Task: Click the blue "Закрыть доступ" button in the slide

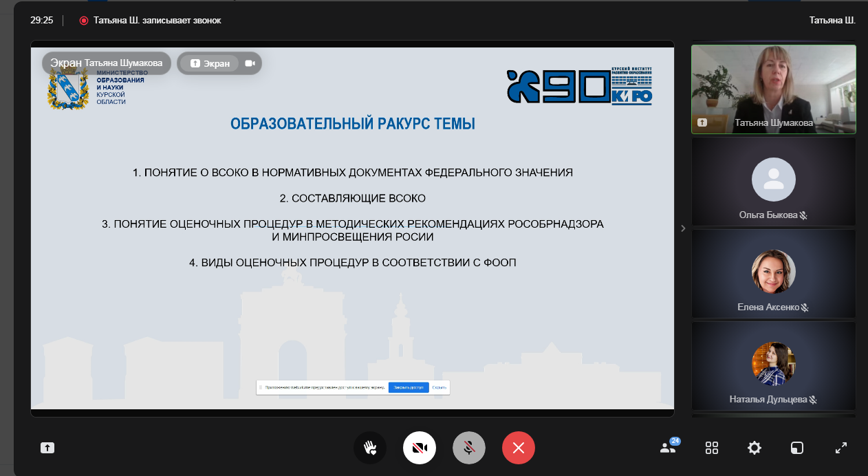Action: pyautogui.click(x=409, y=387)
